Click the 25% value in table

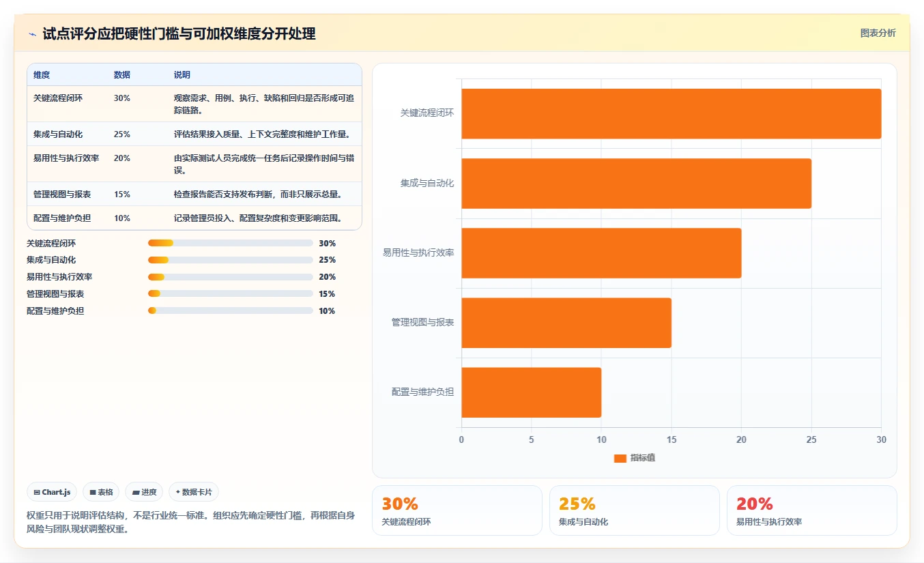(x=122, y=134)
